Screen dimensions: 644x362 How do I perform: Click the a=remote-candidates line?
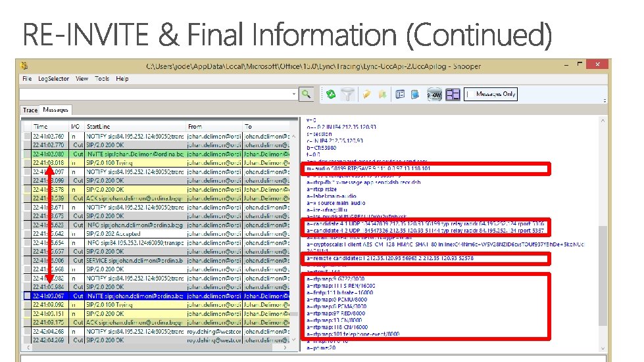point(390,258)
